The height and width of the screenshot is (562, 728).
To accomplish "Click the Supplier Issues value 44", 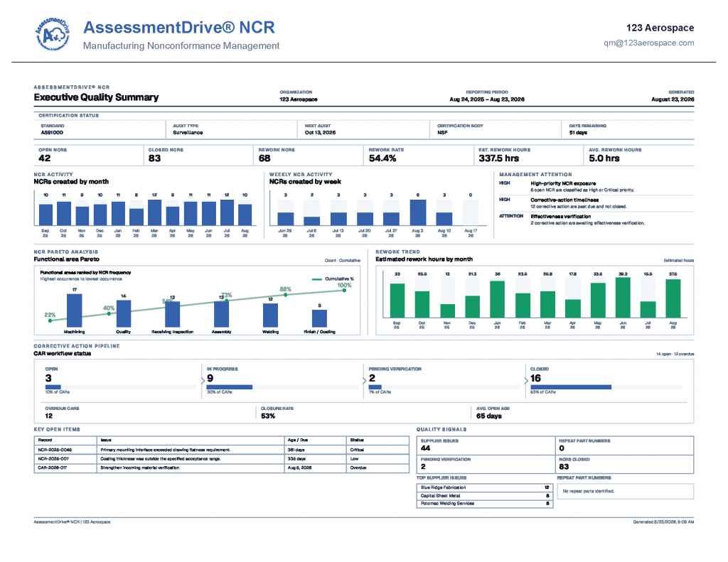I will [x=425, y=448].
